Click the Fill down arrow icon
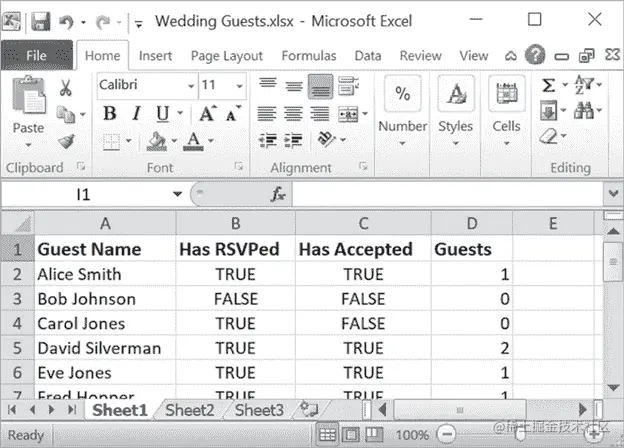Viewport: 624px width, 448px height. pos(548,110)
